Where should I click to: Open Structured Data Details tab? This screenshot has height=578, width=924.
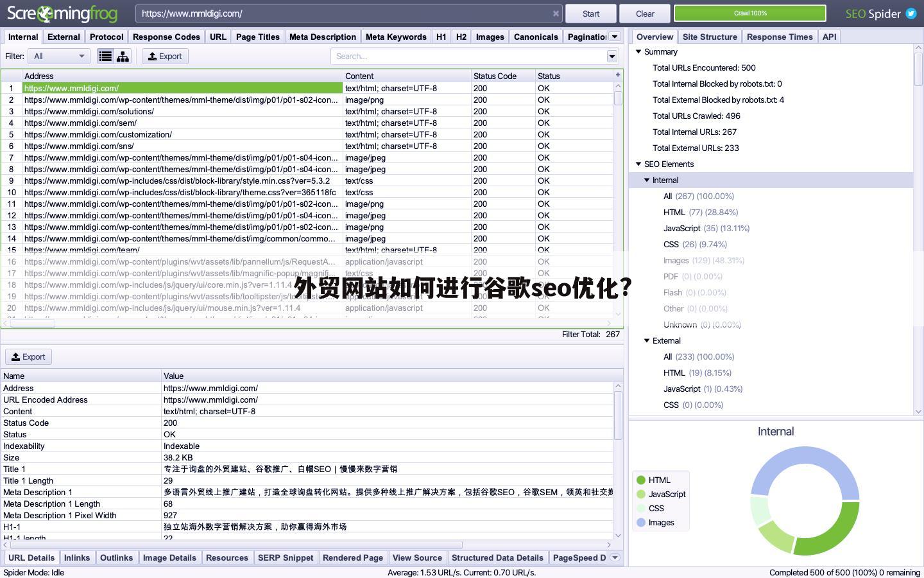(x=497, y=557)
